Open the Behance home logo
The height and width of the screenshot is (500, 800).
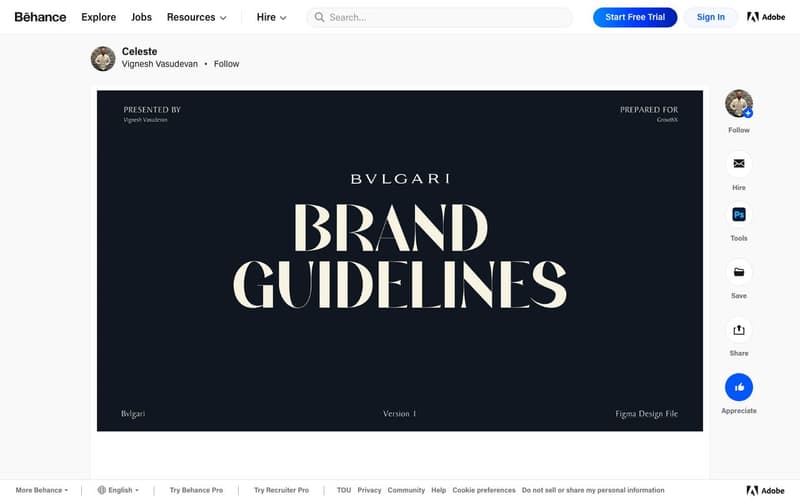[40, 17]
